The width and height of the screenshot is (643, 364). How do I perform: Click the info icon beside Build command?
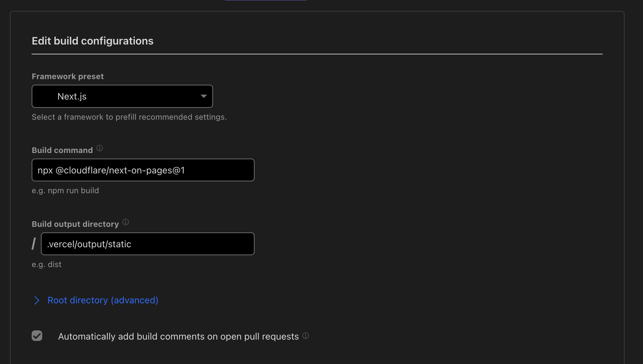coord(100,148)
